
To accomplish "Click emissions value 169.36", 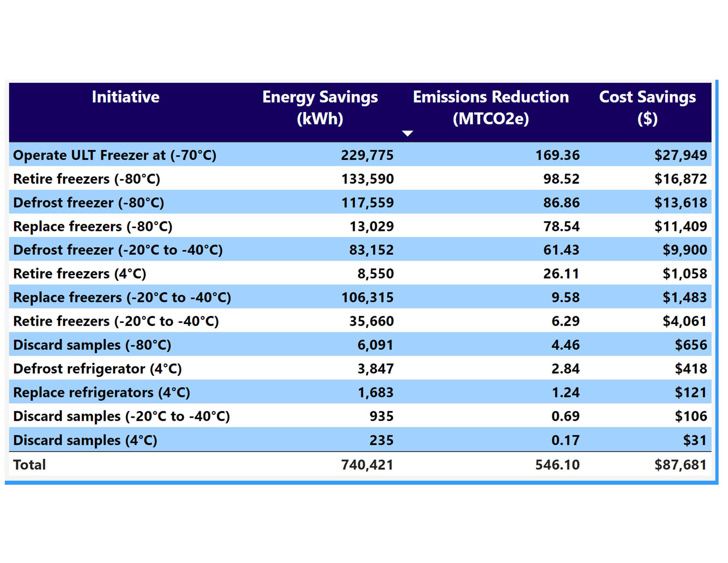I will point(557,155).
